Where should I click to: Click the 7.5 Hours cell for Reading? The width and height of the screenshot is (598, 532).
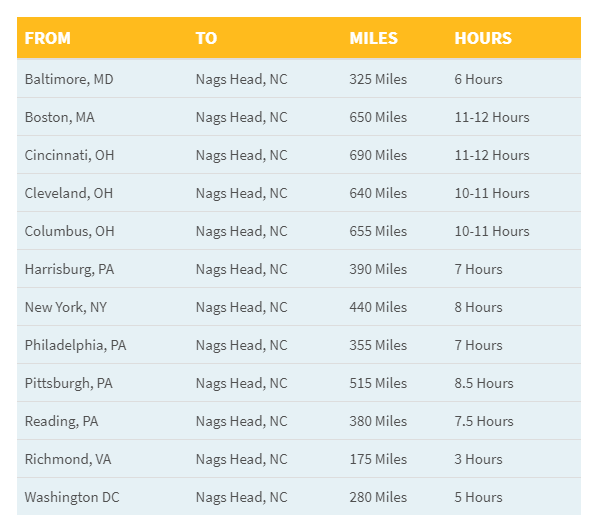tap(484, 421)
